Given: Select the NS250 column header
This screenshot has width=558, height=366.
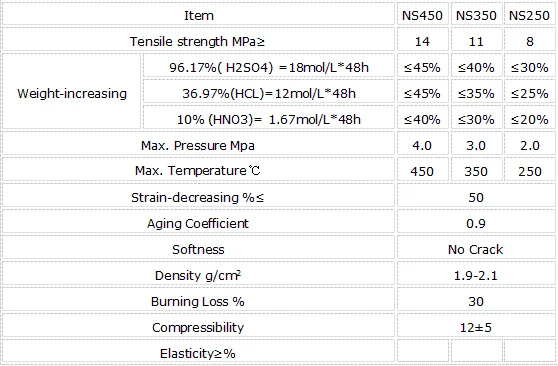Looking at the screenshot, I should click(530, 15).
